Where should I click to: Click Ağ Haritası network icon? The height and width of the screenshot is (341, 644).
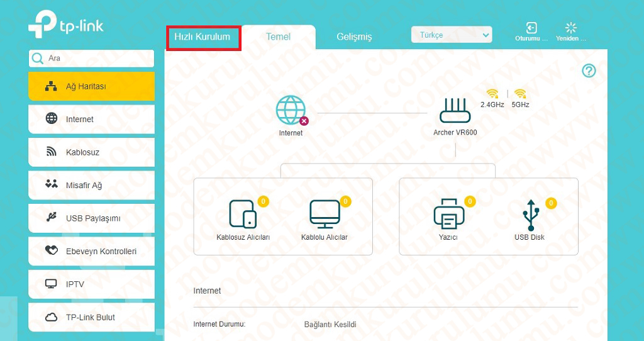[51, 86]
